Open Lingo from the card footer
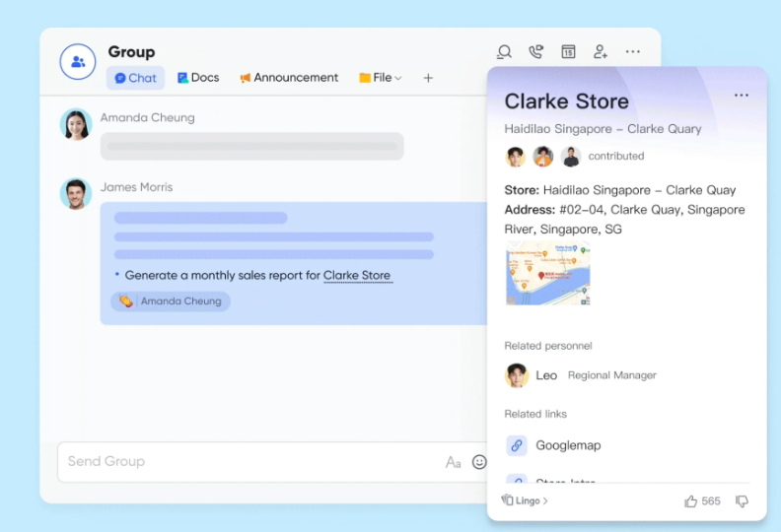 click(525, 500)
